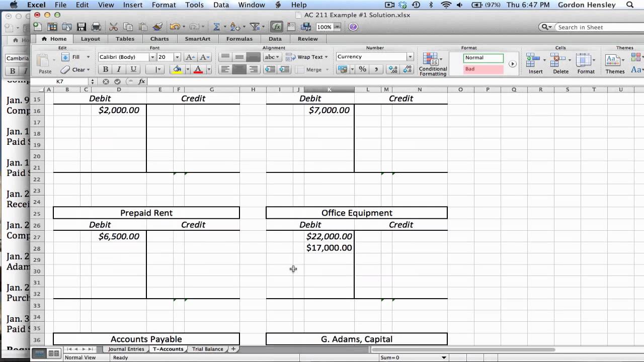Decrease decimal places icon
The width and height of the screenshot is (644, 362).
pyautogui.click(x=408, y=69)
